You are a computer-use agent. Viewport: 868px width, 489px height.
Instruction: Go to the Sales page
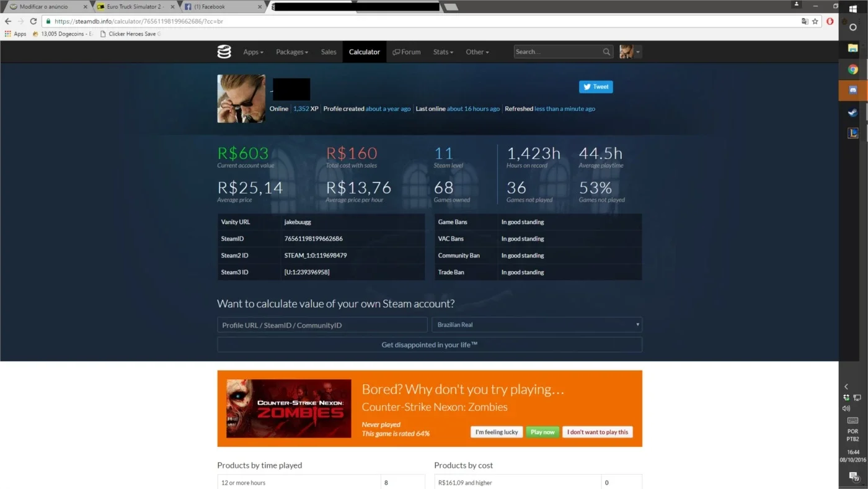[329, 52]
